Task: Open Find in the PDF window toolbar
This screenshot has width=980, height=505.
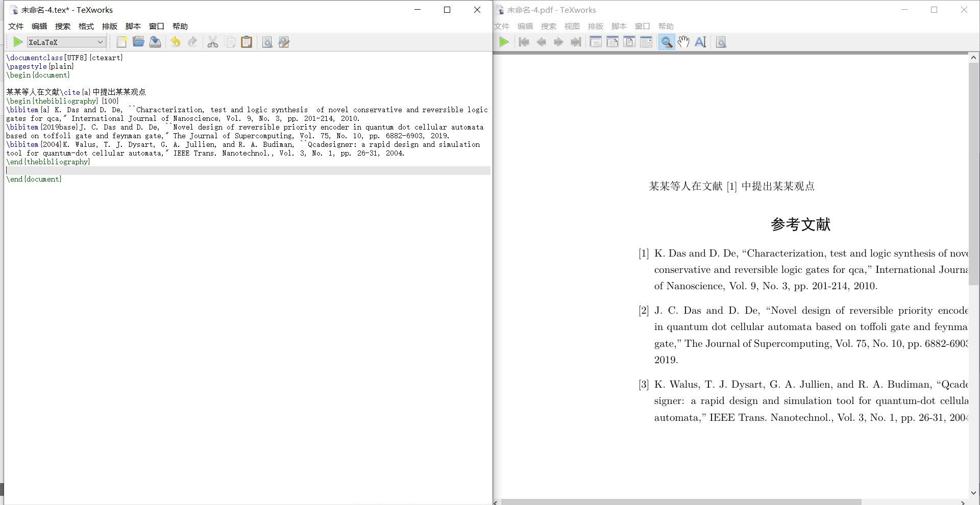Action: pyautogui.click(x=721, y=42)
